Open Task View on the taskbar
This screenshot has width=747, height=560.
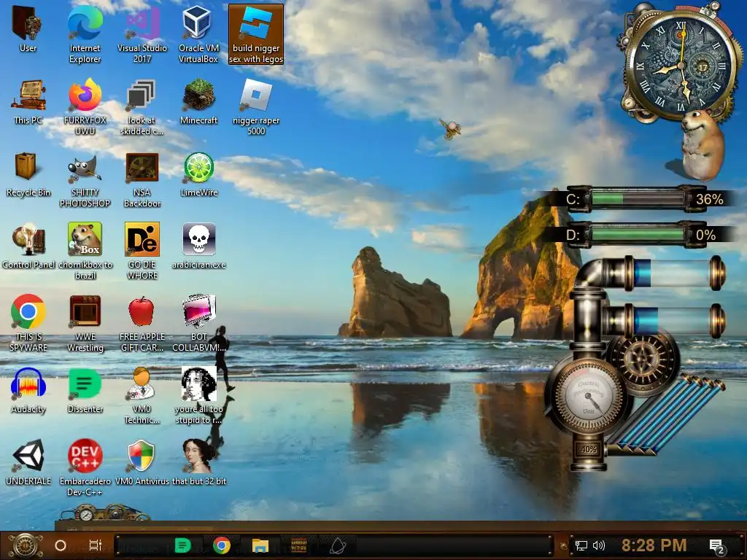[96, 545]
